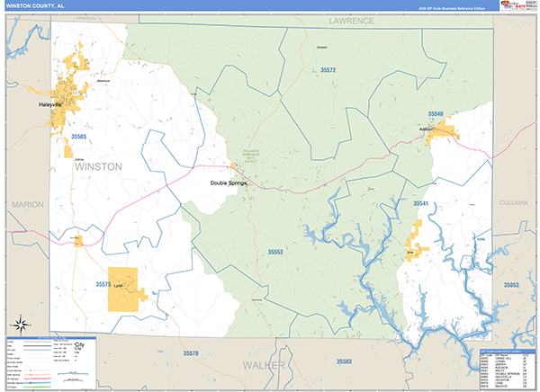
Task: Click LYNN row in ZIP index
Action: point(504,383)
